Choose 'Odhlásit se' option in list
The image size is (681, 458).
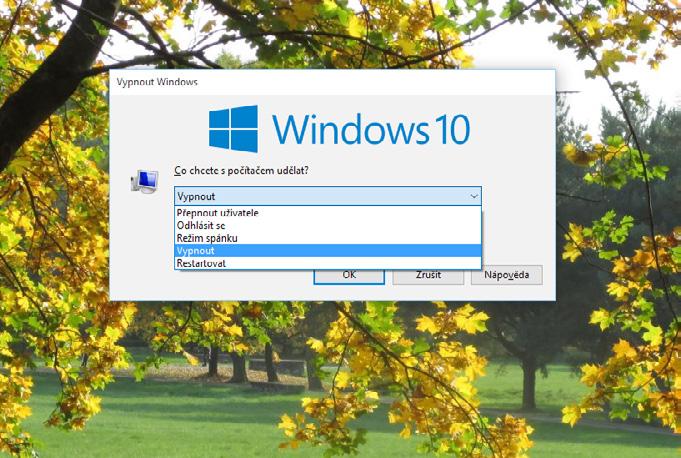(x=328, y=225)
